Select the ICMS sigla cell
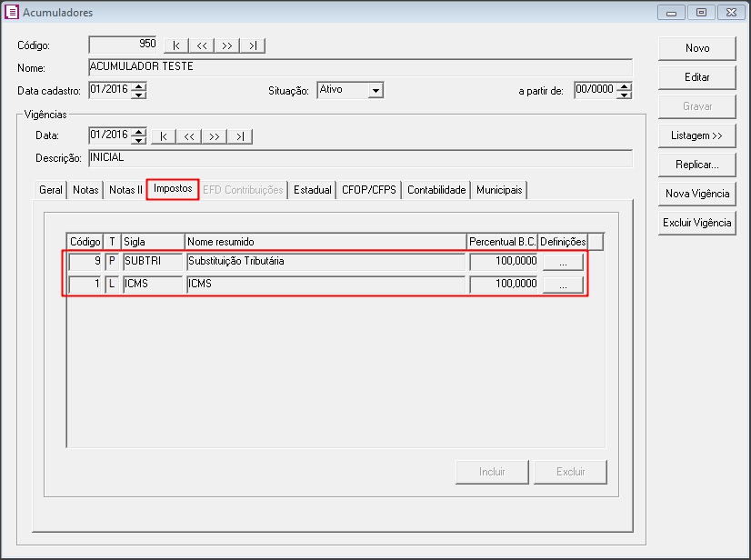The image size is (751, 560). tap(153, 284)
